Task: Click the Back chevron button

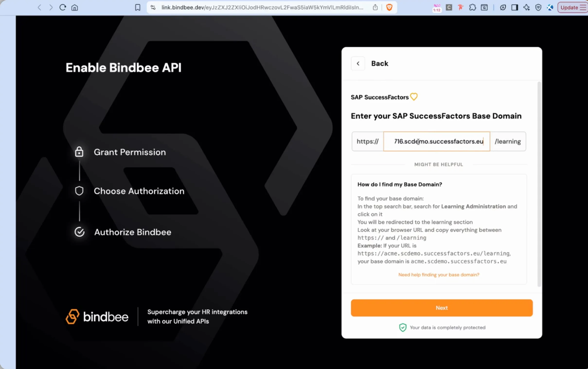Action: (x=358, y=64)
